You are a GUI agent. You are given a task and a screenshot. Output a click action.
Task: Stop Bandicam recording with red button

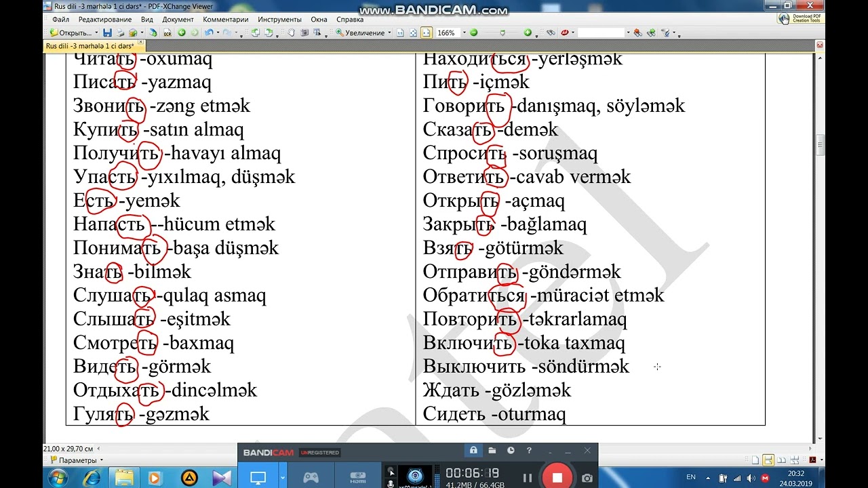point(557,478)
